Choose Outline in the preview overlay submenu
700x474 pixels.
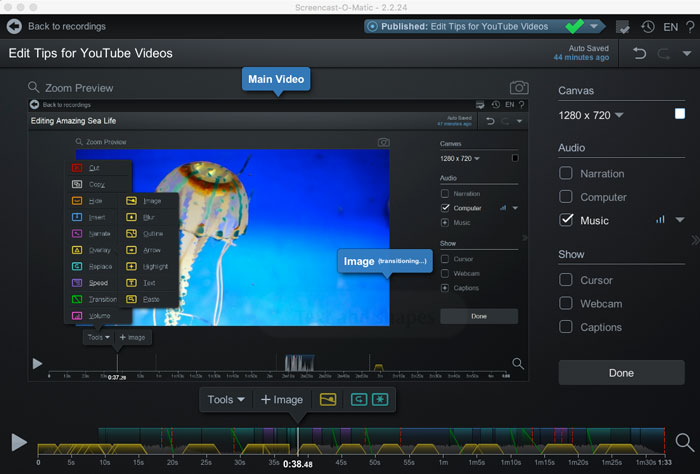pos(153,233)
